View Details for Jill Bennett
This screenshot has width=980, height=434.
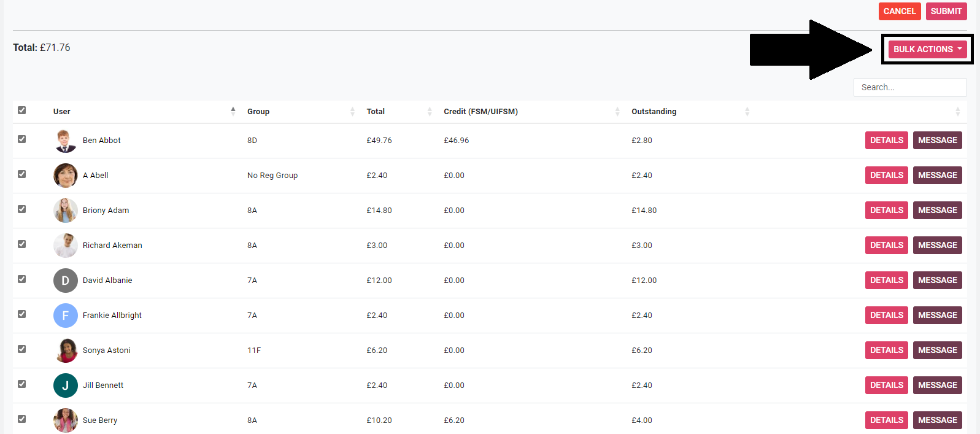(886, 386)
